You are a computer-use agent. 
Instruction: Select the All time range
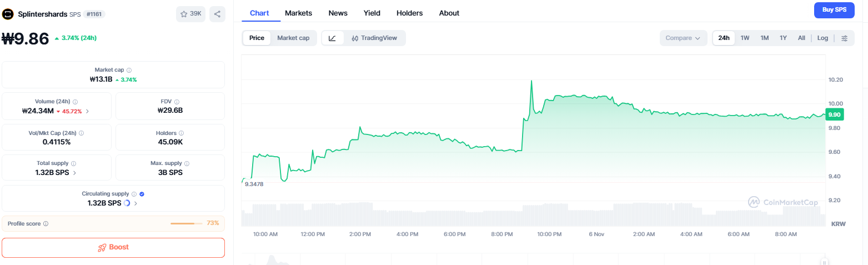pos(801,38)
